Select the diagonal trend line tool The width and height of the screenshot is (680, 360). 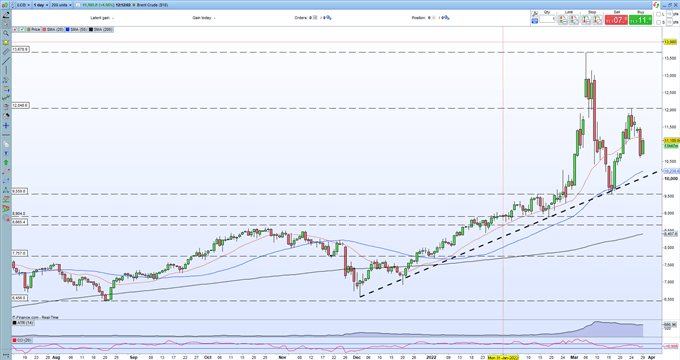(6, 61)
